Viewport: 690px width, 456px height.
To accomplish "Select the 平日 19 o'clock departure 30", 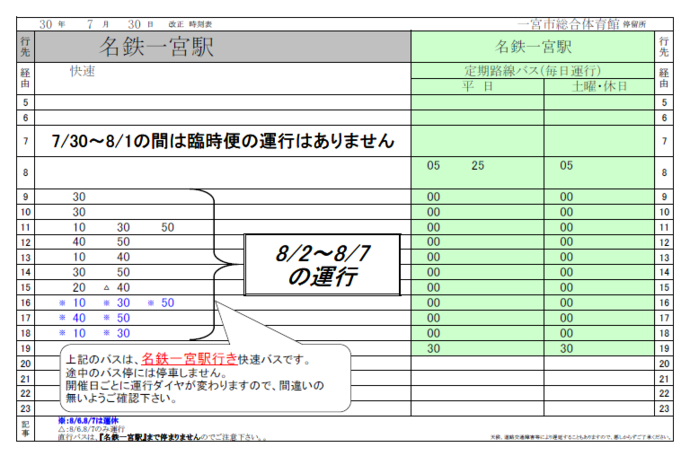I will [433, 349].
